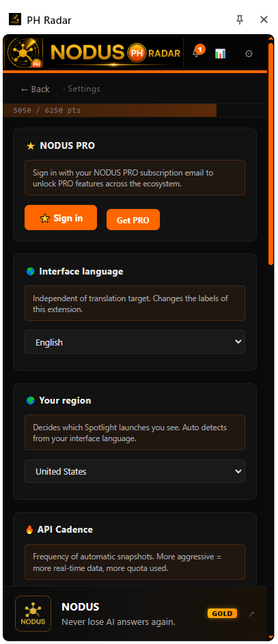Screen dimensions: 278x644
Task: Click the star icon beside NODUS PRO
Action: (x=31, y=145)
